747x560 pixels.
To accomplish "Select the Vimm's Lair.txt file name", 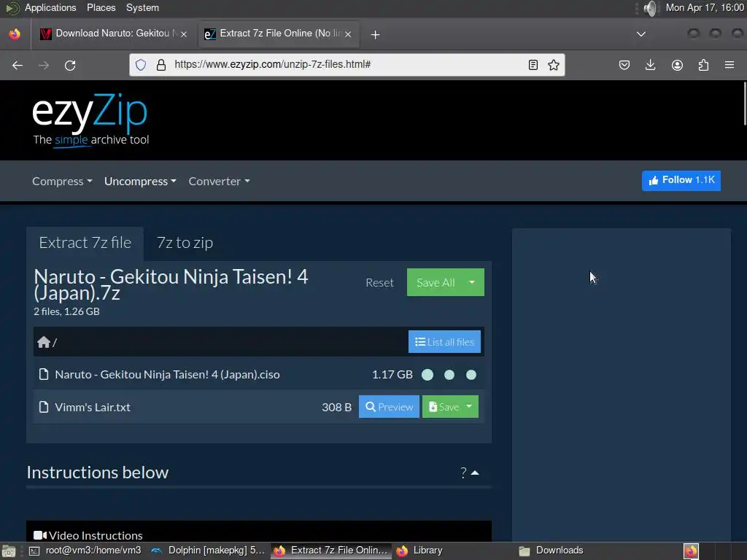I will [x=93, y=407].
